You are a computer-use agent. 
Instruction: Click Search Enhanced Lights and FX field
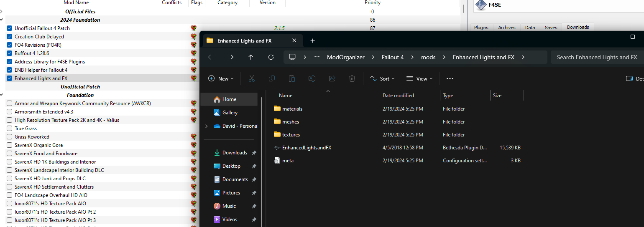[597, 57]
